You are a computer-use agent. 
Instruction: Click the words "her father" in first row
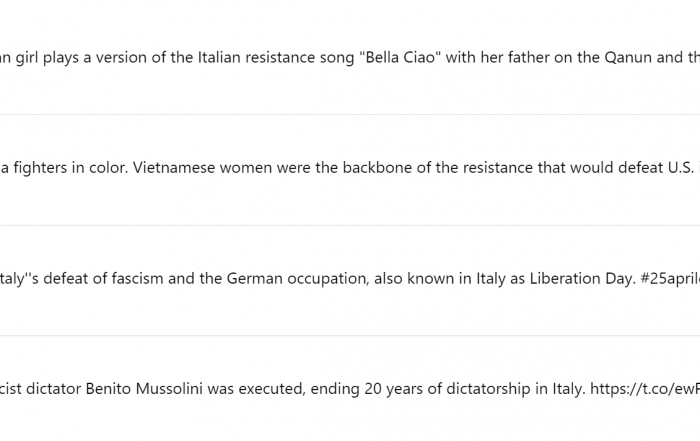coord(514,58)
